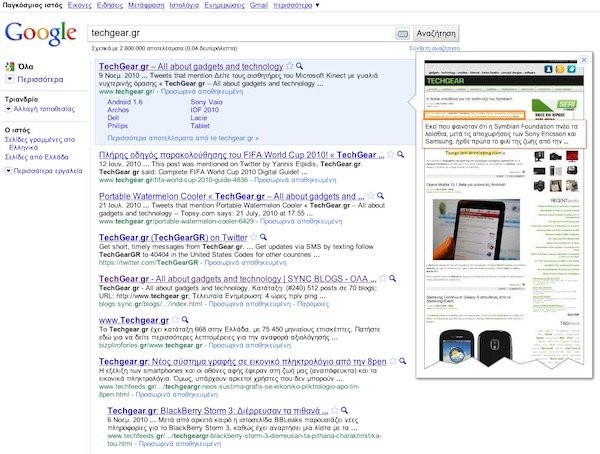The height and width of the screenshot is (454, 600).
Task: Select the Όλα filter icon in sidebar
Action: (10, 67)
